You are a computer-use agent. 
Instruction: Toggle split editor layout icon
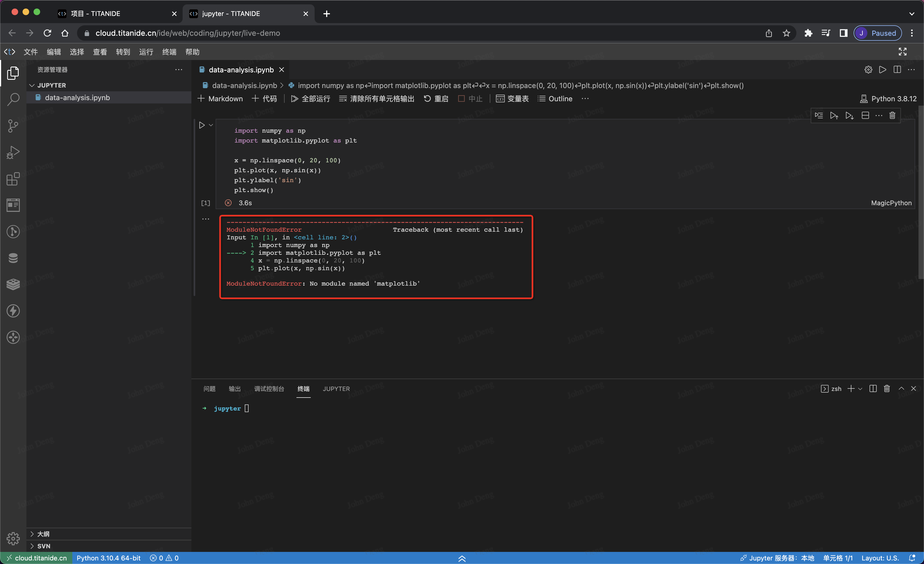tap(897, 70)
